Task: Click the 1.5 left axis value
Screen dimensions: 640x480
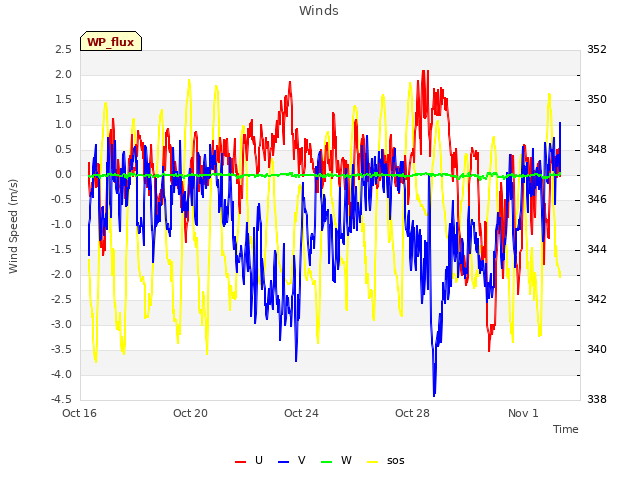Action: [x=63, y=100]
